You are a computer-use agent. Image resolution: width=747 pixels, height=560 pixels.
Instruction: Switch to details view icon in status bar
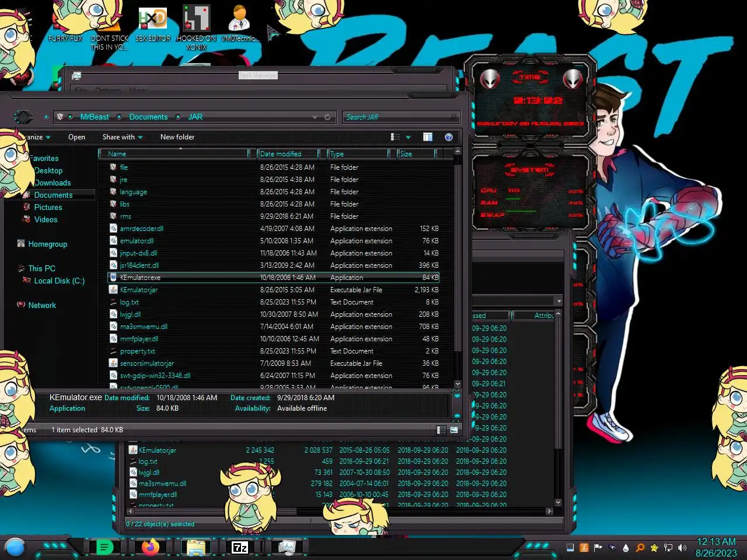tap(441, 430)
